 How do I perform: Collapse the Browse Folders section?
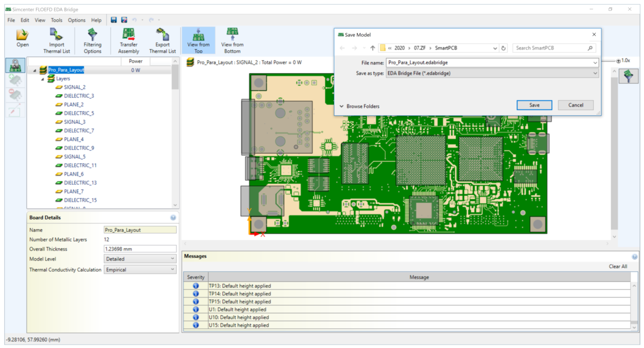point(342,106)
